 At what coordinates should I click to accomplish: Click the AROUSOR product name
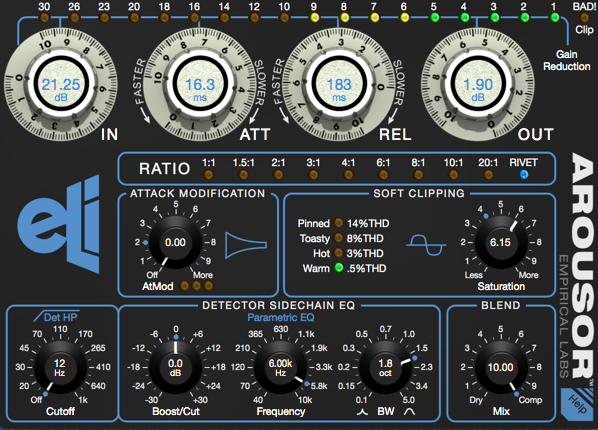click(582, 267)
